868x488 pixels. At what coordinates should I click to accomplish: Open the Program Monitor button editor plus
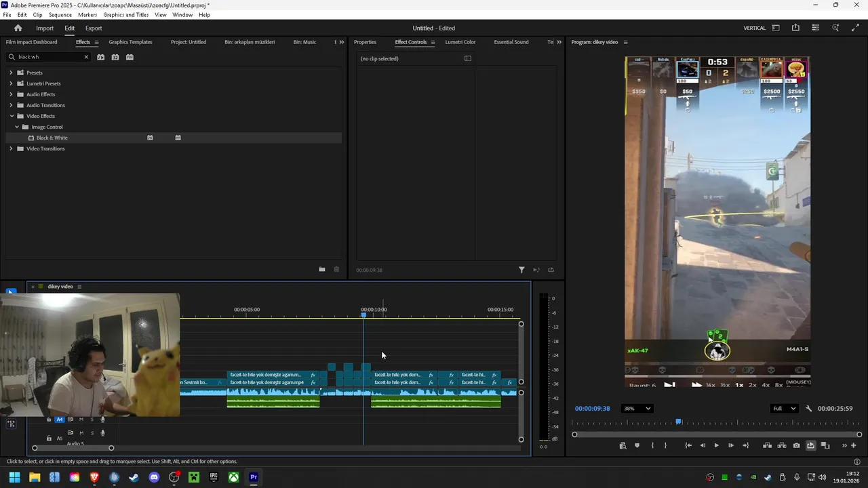click(853, 445)
